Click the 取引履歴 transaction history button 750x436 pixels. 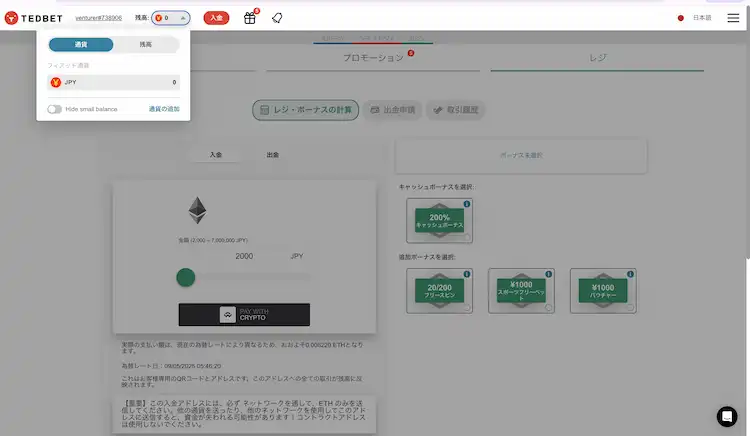(456, 110)
